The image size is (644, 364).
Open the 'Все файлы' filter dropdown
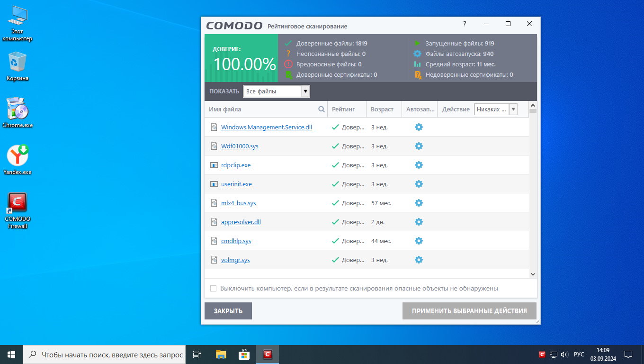(305, 91)
